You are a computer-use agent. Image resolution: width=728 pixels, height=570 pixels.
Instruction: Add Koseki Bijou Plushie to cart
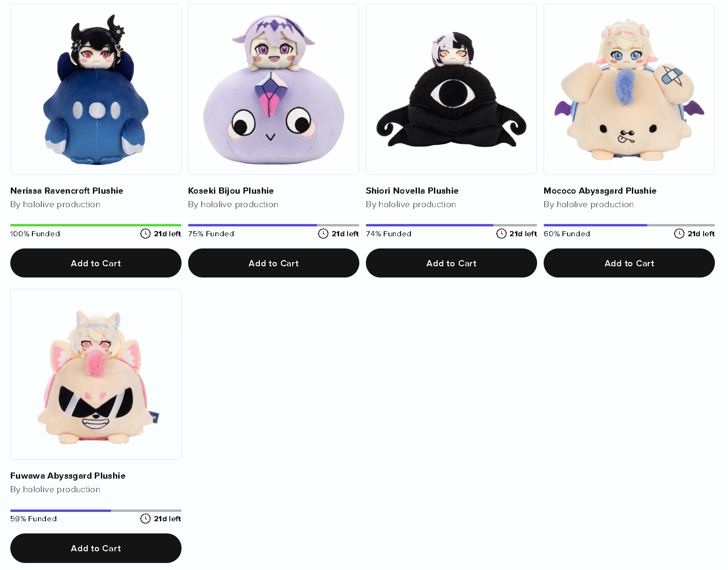coord(273,263)
